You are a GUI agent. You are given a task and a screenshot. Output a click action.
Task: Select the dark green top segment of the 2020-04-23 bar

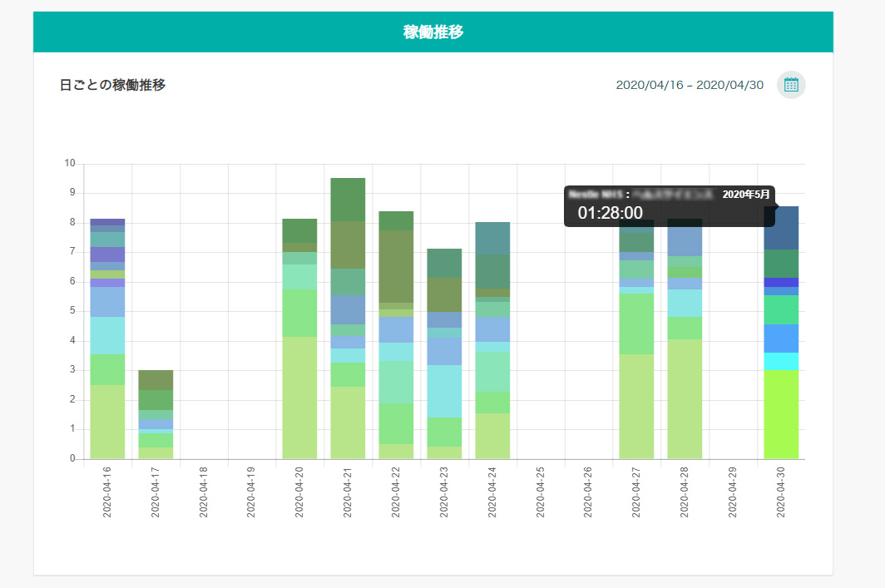pyautogui.click(x=444, y=263)
